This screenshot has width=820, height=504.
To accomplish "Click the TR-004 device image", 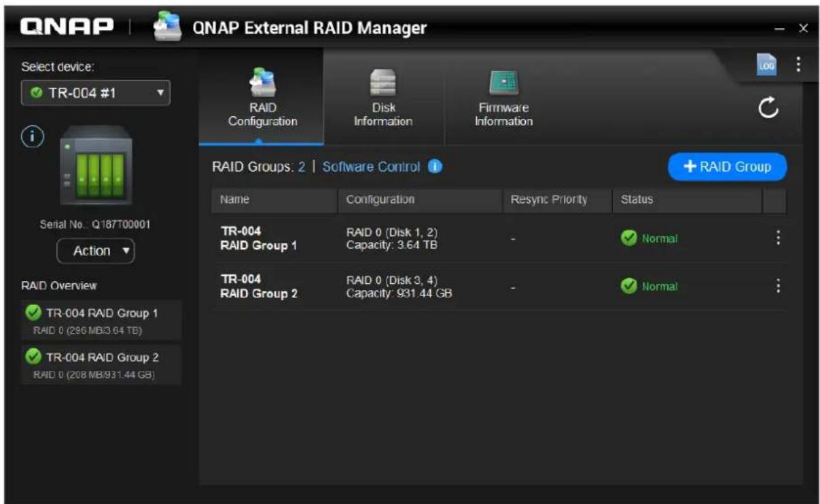I will [x=96, y=165].
